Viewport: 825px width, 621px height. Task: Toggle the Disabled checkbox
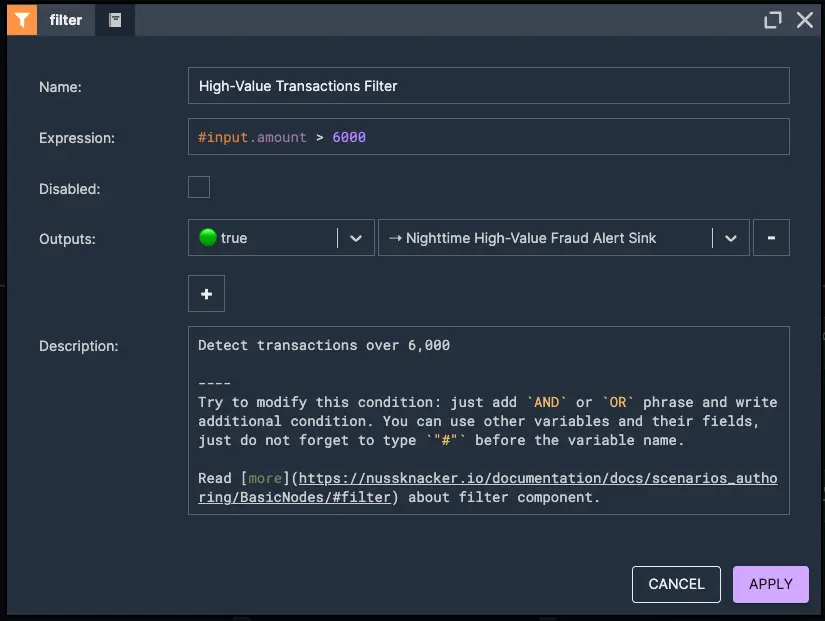pos(199,187)
